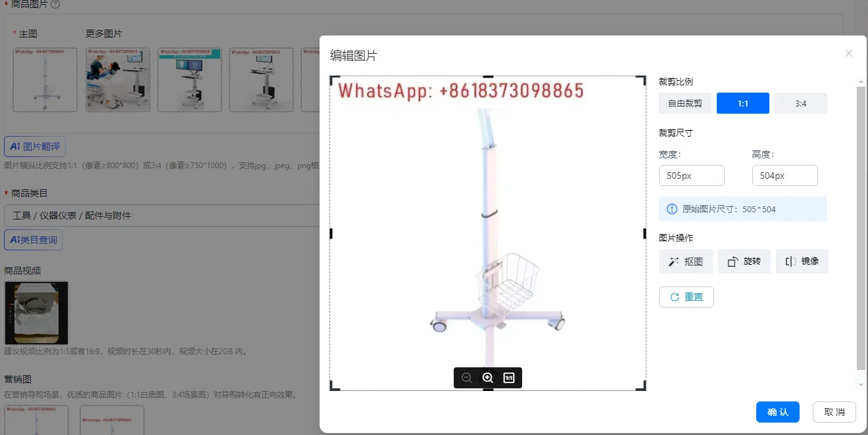Cancel editing with 取消
Viewport: 868px width, 435px height.
[x=834, y=412]
